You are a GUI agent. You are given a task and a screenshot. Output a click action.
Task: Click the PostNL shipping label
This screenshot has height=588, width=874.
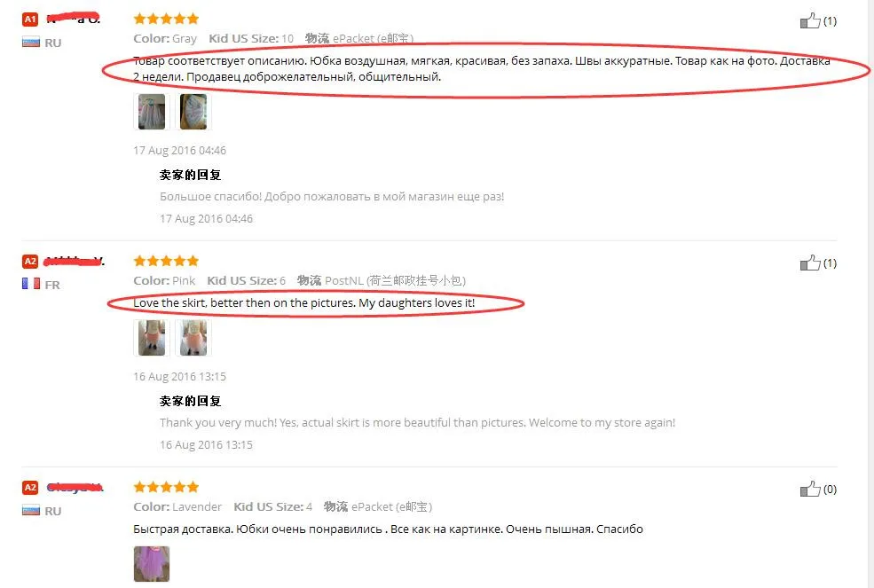tap(382, 280)
